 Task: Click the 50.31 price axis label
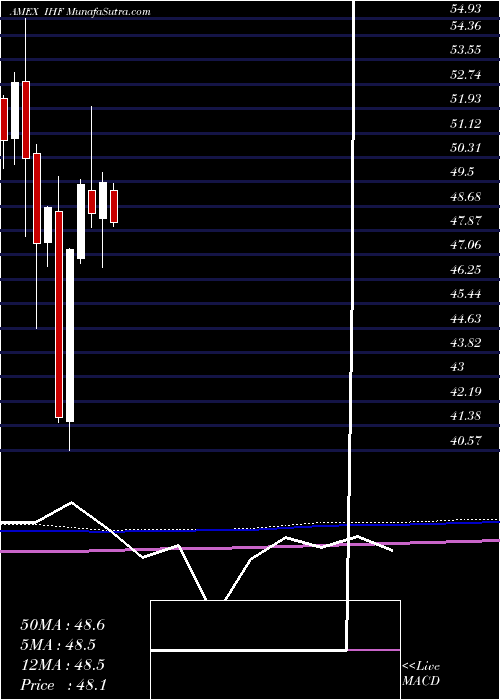tap(466, 147)
